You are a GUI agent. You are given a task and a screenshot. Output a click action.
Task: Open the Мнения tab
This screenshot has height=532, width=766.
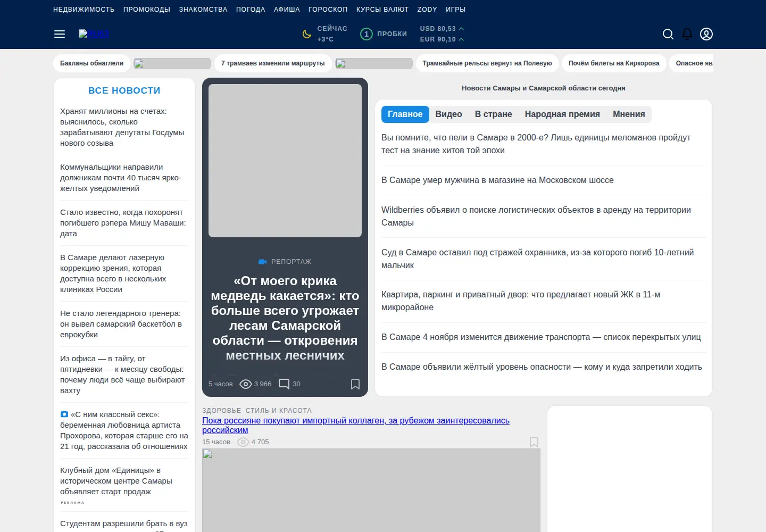tap(629, 114)
